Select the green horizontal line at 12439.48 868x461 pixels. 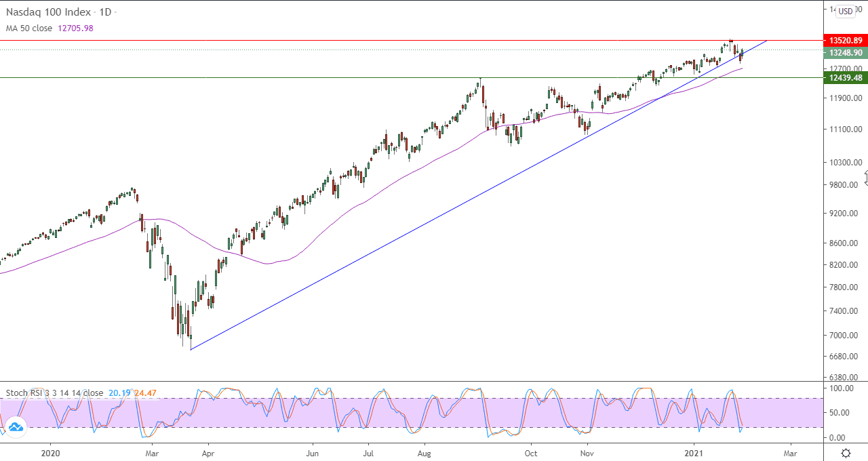tap(410, 77)
